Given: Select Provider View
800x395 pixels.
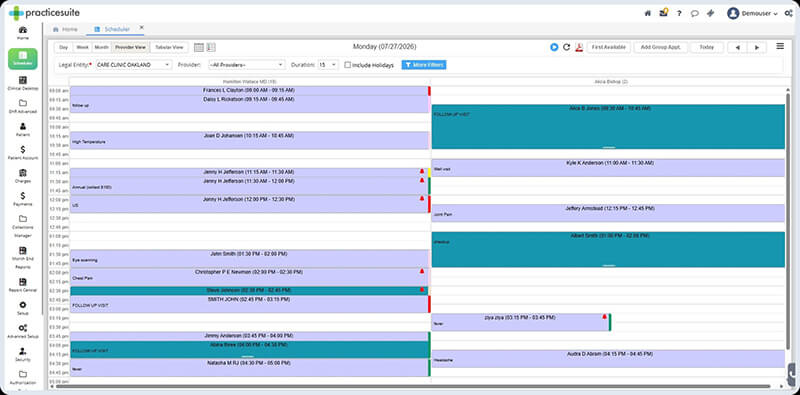Looking at the screenshot, I should [131, 47].
